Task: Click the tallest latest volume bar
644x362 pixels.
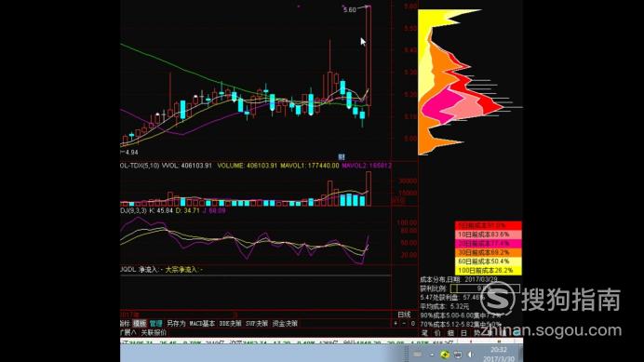Action: pyautogui.click(x=369, y=189)
